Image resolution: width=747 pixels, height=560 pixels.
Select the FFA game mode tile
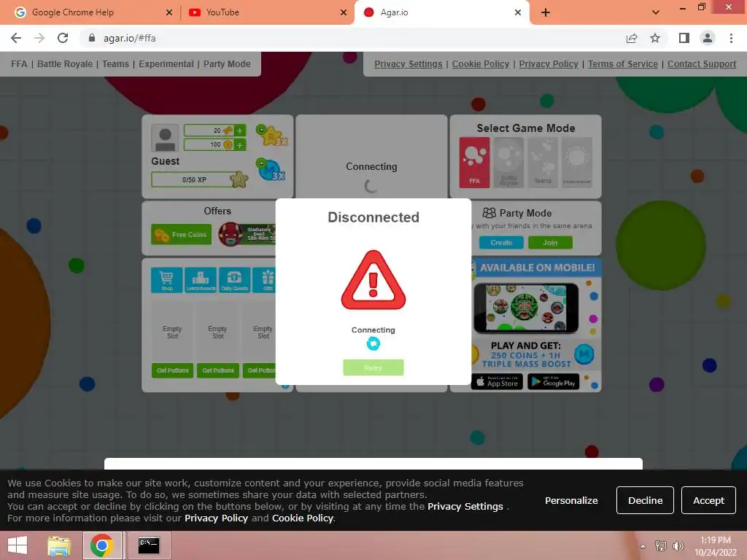[x=474, y=163]
